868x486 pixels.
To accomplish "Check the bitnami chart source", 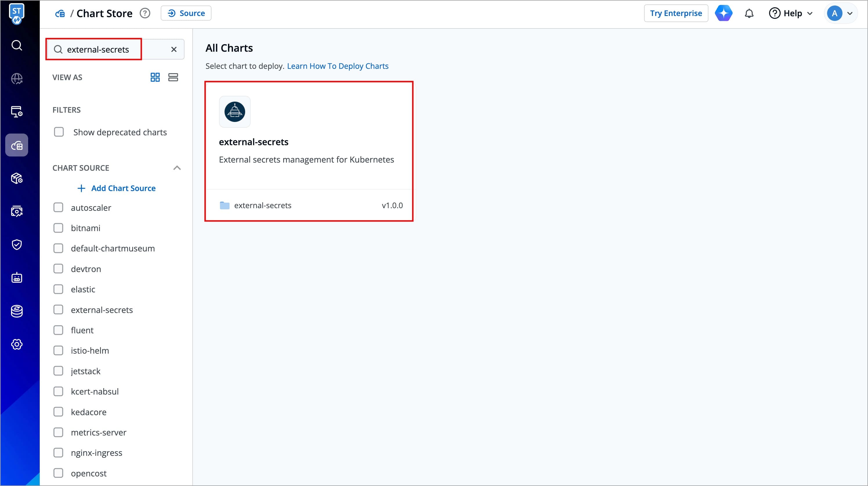I will pyautogui.click(x=58, y=228).
